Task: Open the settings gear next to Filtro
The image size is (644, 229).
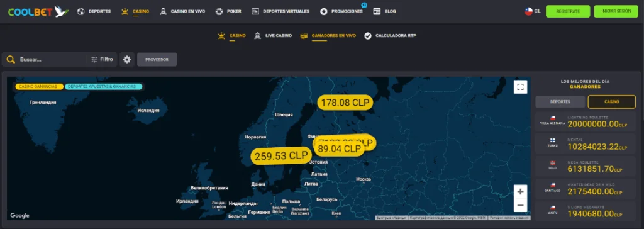Action: tap(127, 60)
